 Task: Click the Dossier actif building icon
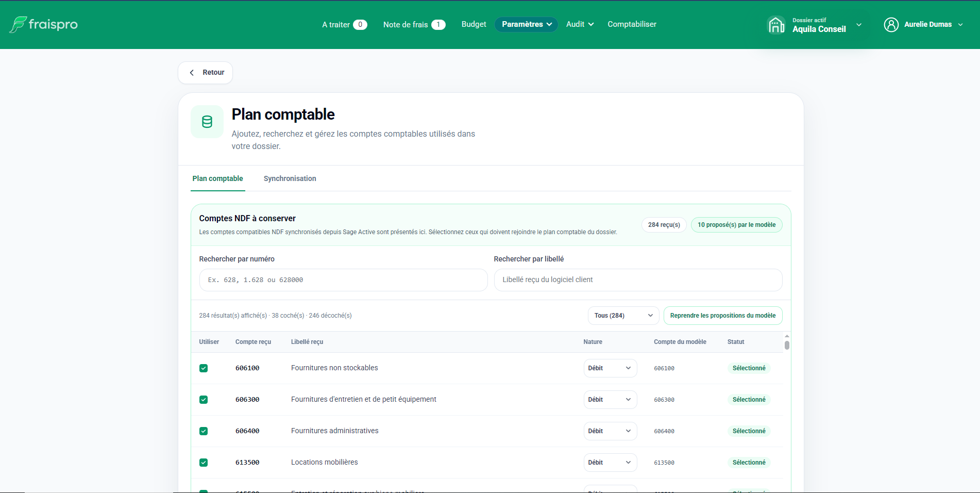click(x=776, y=25)
